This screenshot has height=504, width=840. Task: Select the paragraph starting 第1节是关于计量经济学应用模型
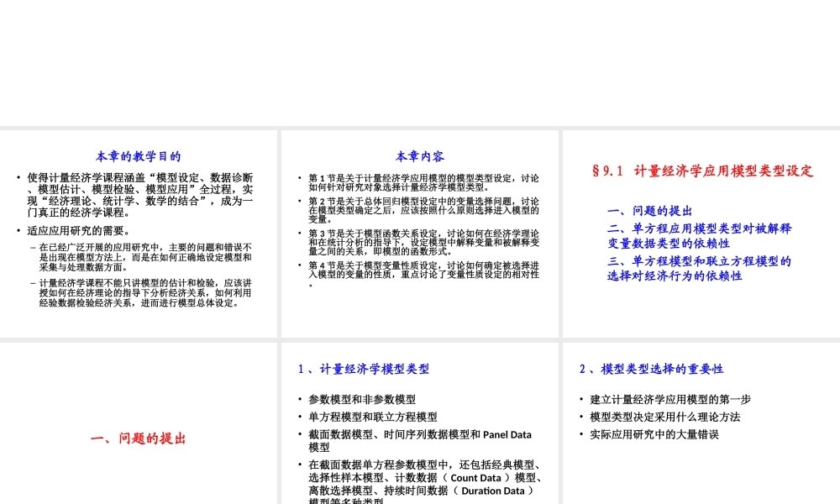click(420, 181)
